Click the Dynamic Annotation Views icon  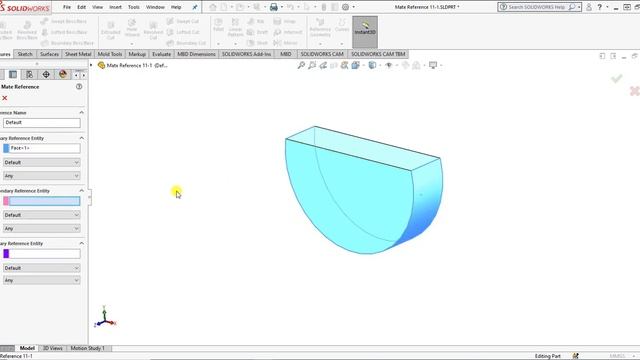pyautogui.click(x=344, y=65)
